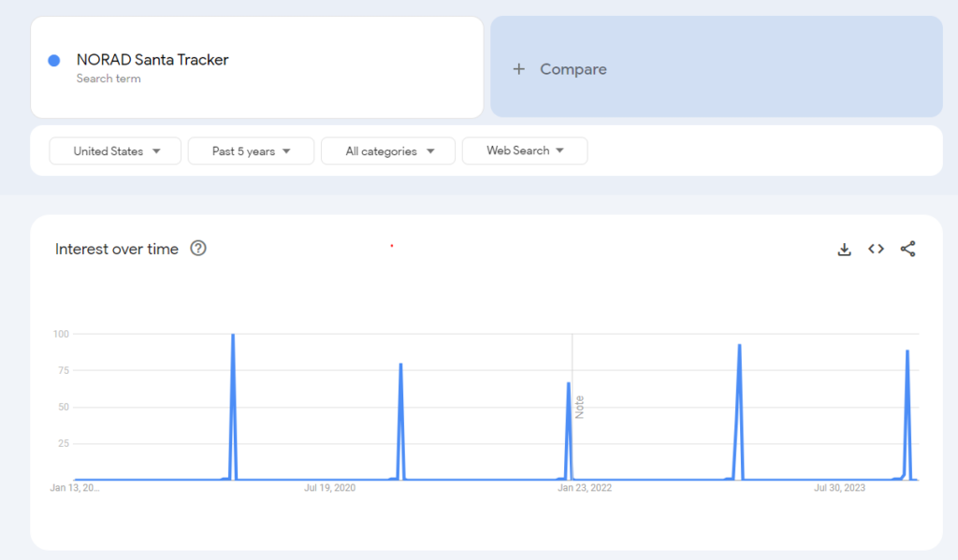
Task: Click the 75 y-axis value
Action: [x=64, y=370]
